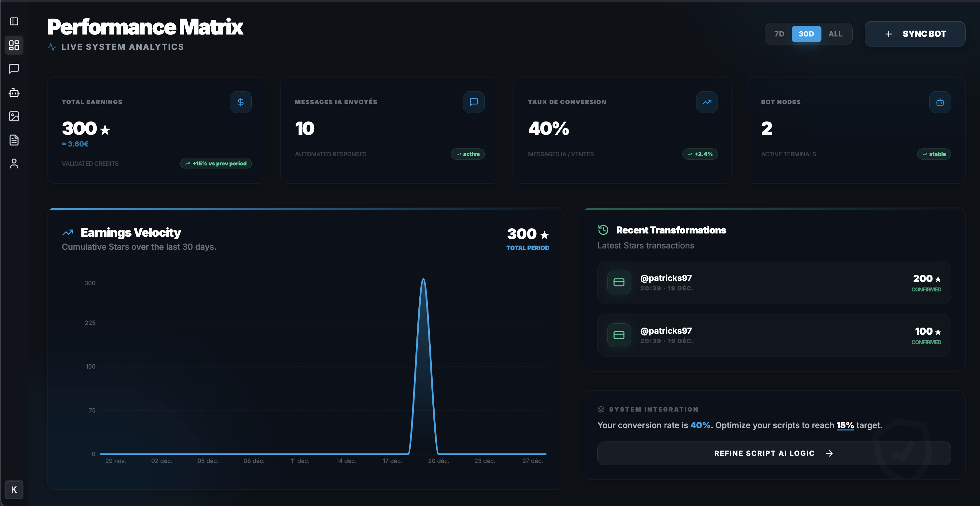
Task: Click the dollar icon on Total Earnings card
Action: (240, 102)
